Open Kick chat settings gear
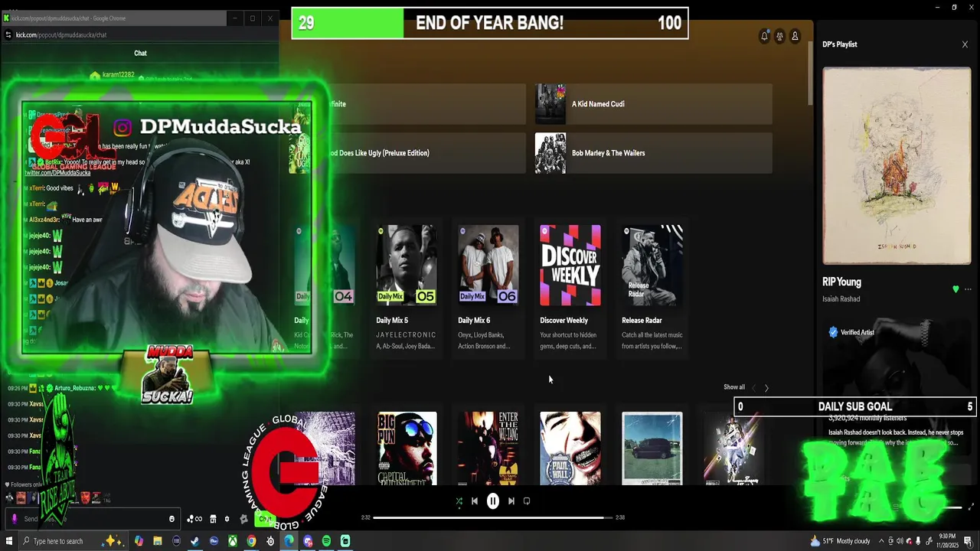This screenshot has width=980, height=551. click(227, 519)
